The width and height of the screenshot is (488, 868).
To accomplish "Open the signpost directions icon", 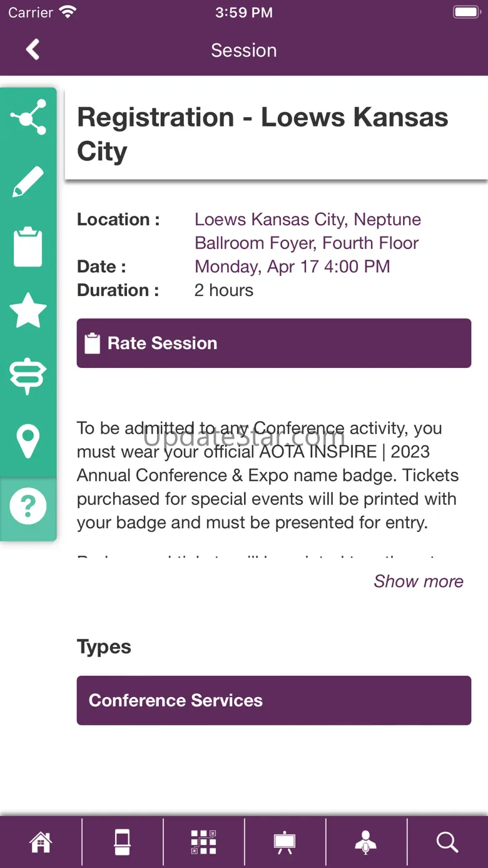I will point(28,376).
